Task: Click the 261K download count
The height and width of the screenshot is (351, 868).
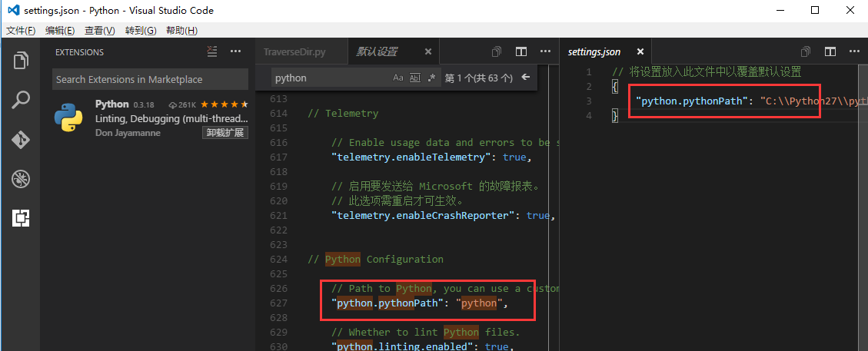Action: coord(183,104)
